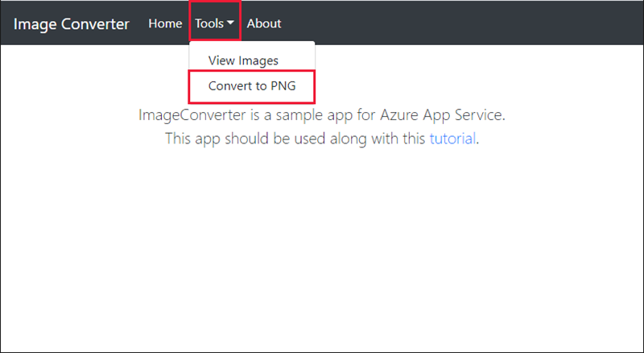This screenshot has height=353, width=644.
Task: Select View Images from the dropdown
Action: (x=243, y=60)
